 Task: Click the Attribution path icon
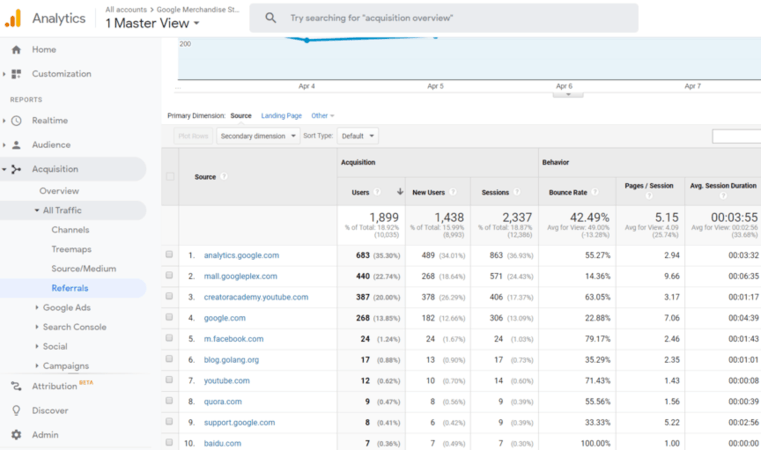[16, 386]
